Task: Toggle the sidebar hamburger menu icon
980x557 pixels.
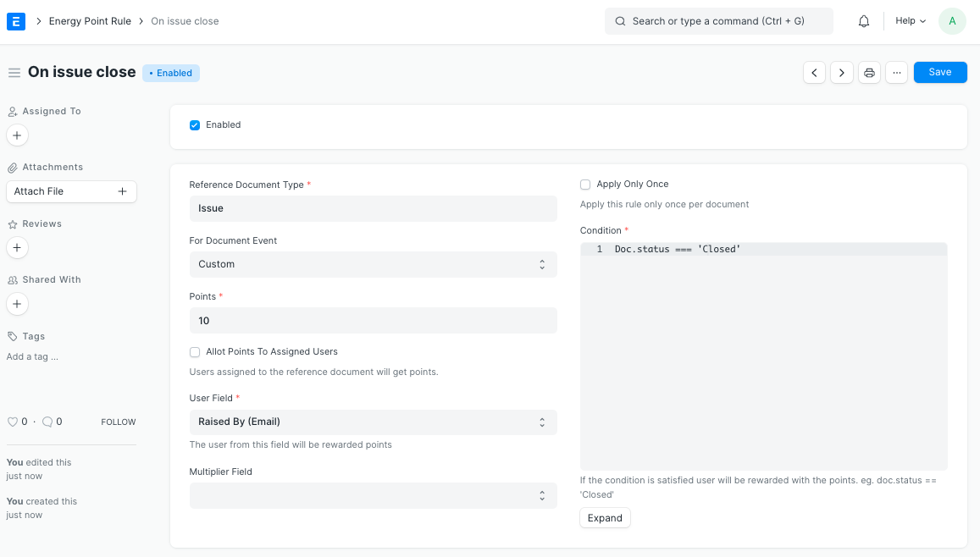Action: click(14, 73)
